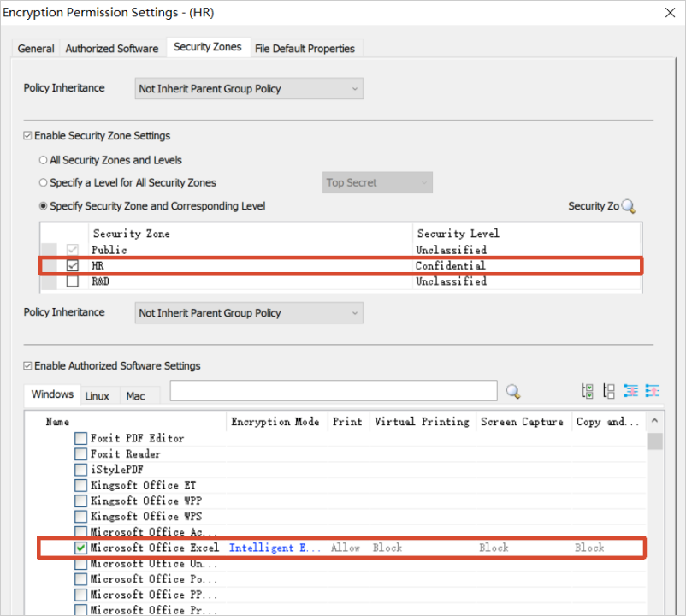Check the iStylePDF checkbox
Image resolution: width=686 pixels, height=616 pixels.
[80, 470]
